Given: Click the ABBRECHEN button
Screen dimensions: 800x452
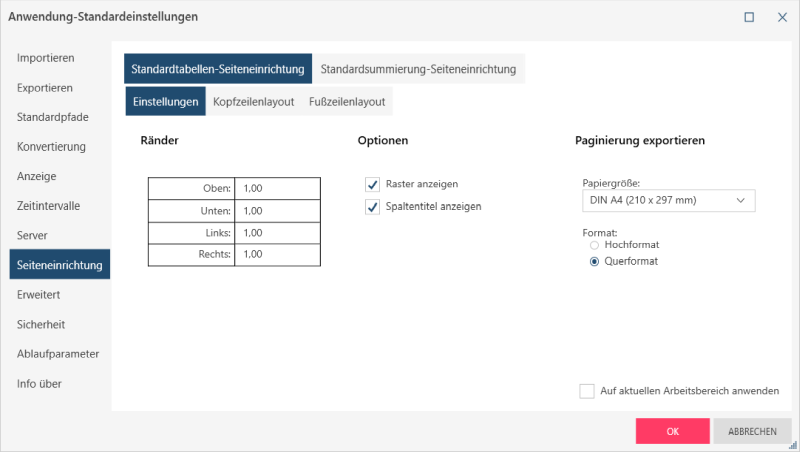Looking at the screenshot, I should (752, 431).
